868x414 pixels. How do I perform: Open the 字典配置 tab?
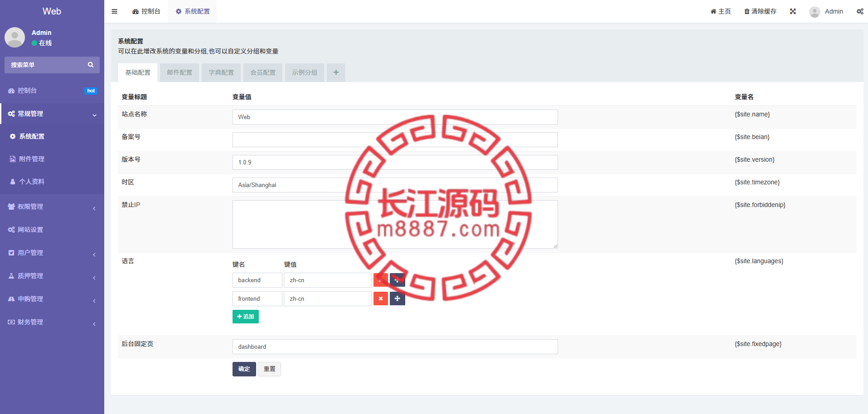[221, 72]
